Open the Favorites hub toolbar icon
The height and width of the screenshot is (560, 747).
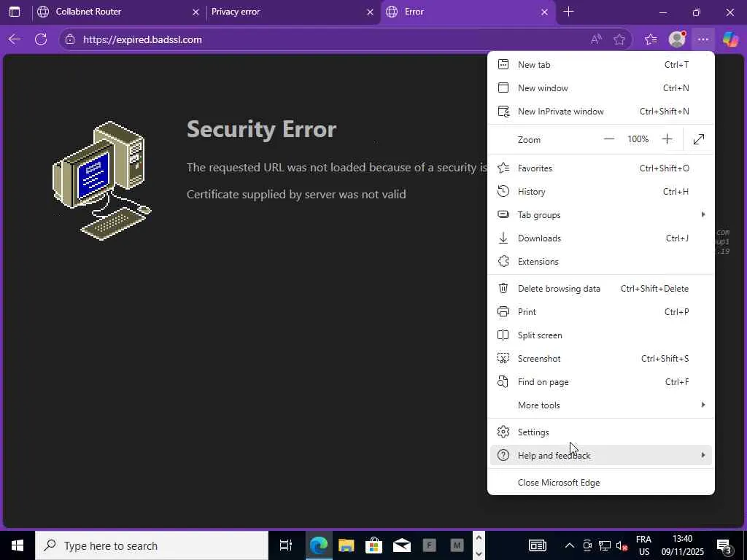click(651, 39)
